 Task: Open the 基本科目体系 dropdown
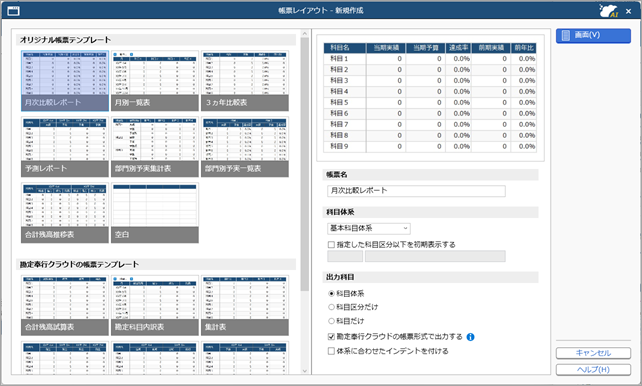(369, 228)
